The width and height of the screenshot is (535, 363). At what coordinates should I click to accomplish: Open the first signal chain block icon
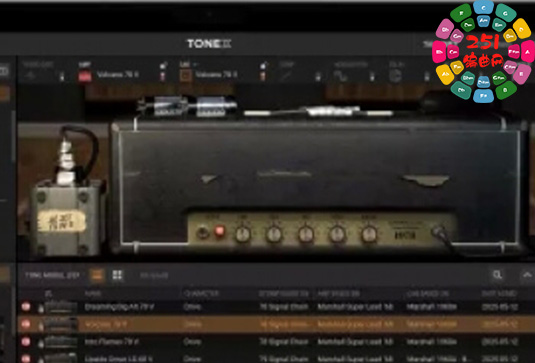30,75
